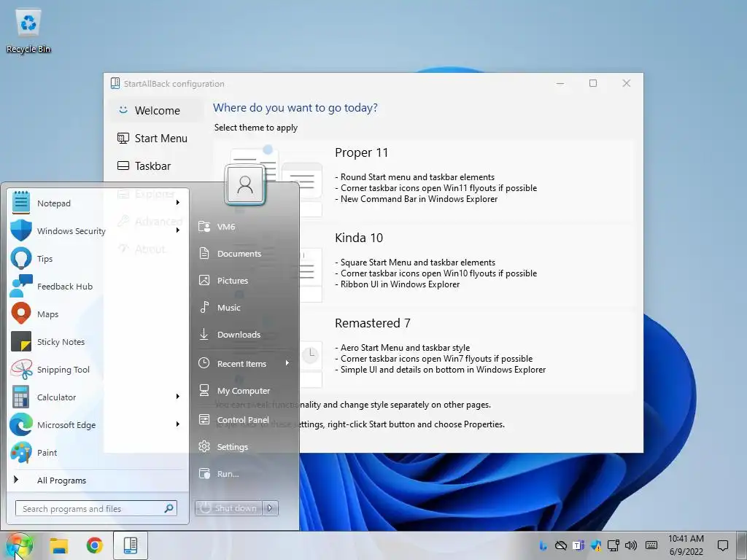This screenshot has height=560, width=747.
Task: Open Google Chrome from taskbar
Action: 94,545
